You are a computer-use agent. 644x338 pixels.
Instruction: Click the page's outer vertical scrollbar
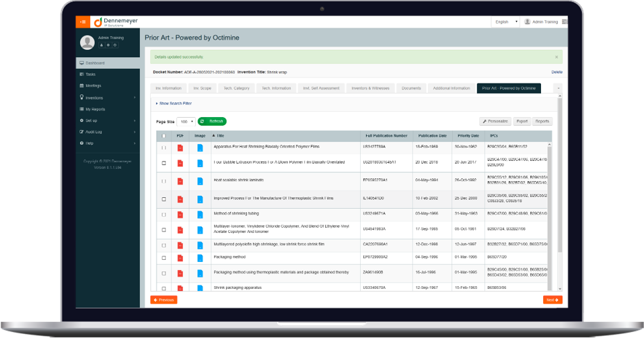(x=559, y=193)
